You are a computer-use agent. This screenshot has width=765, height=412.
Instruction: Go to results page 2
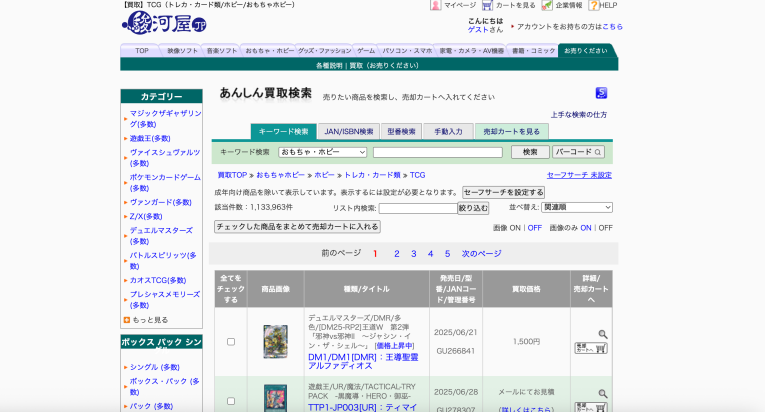tap(397, 254)
